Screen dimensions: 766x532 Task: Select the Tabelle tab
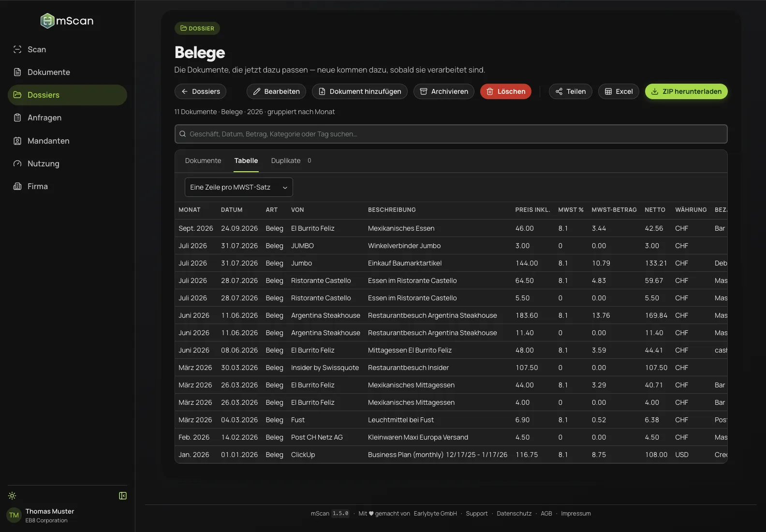(x=246, y=161)
